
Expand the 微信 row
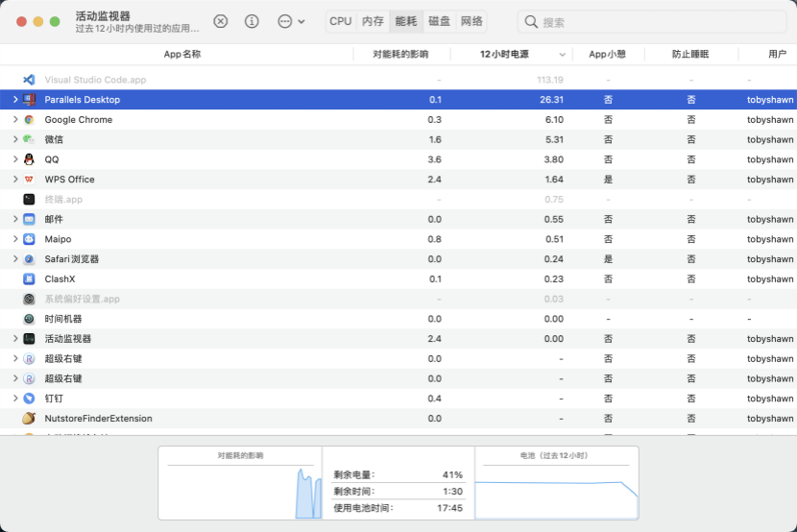coord(15,139)
